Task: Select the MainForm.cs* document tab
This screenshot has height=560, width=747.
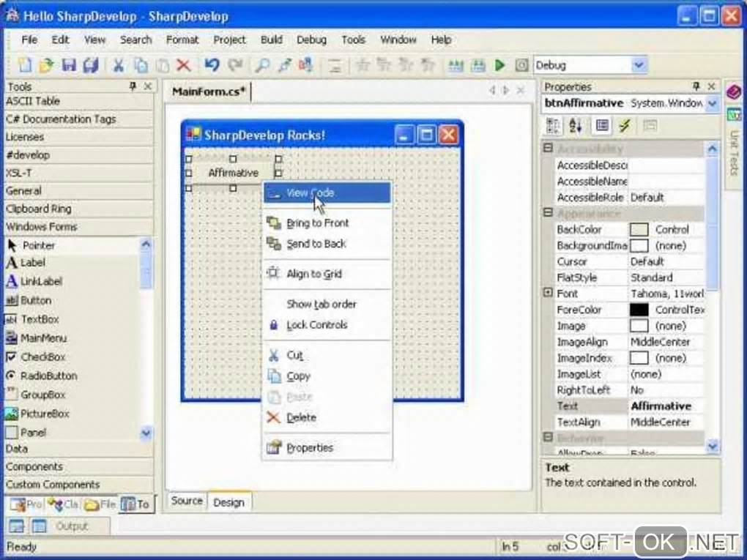Action: point(208,92)
